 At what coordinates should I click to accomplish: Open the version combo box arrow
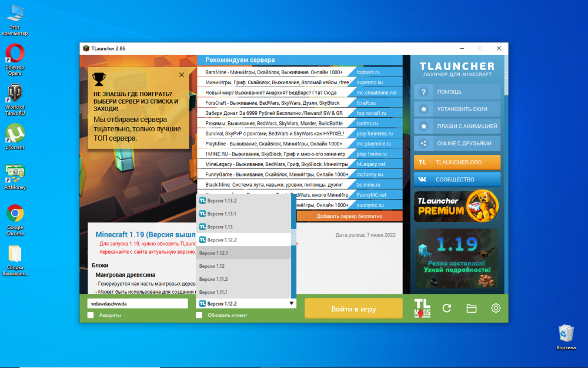click(292, 303)
